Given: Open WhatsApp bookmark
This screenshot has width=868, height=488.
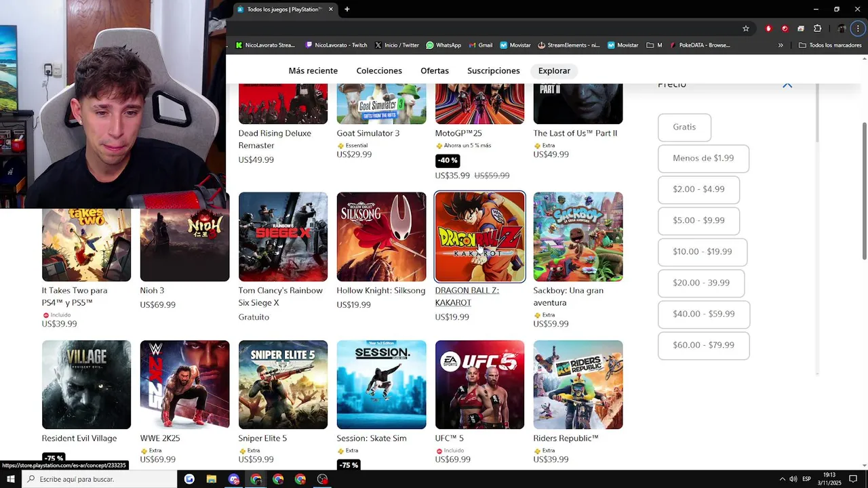Looking at the screenshot, I should pyautogui.click(x=443, y=45).
